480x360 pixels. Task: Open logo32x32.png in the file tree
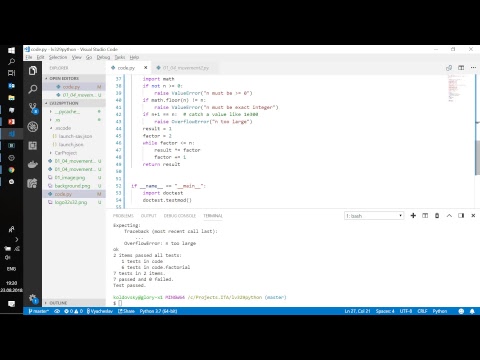(x=75, y=202)
